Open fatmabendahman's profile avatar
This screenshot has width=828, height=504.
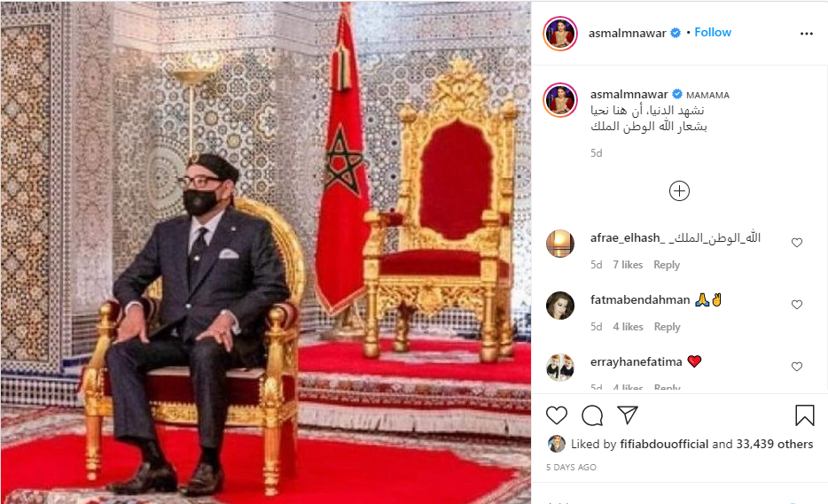(559, 306)
